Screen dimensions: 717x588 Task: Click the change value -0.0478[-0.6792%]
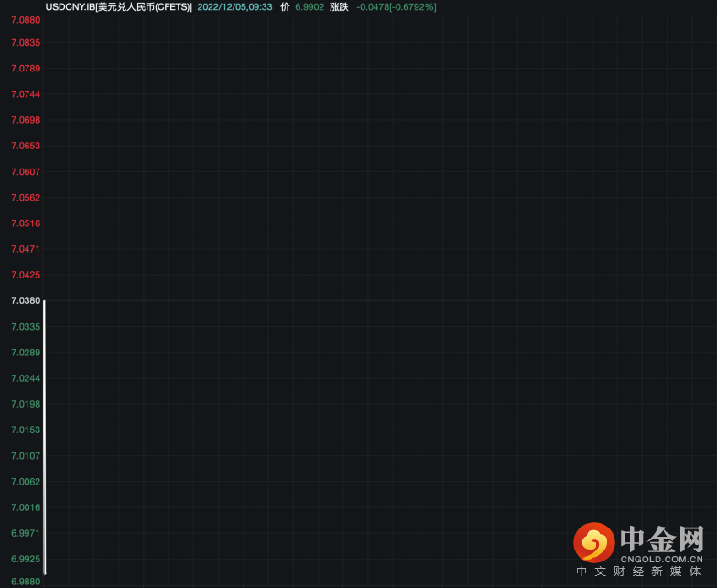tap(396, 7)
